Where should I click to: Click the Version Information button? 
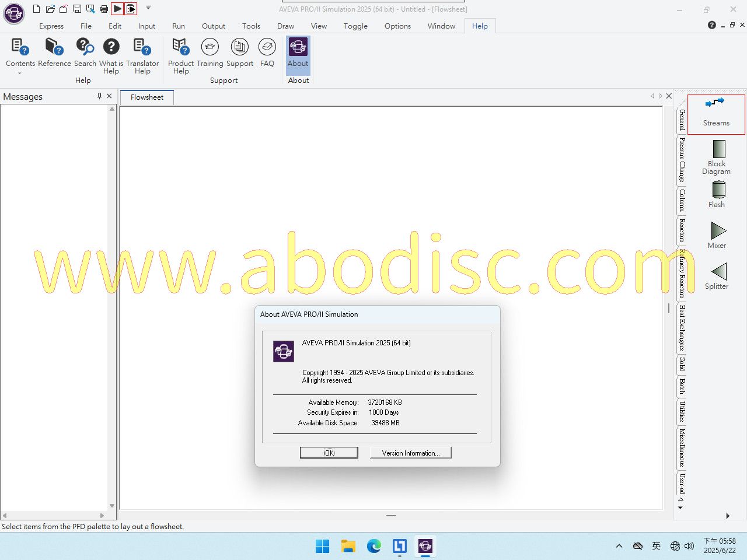[x=410, y=453]
